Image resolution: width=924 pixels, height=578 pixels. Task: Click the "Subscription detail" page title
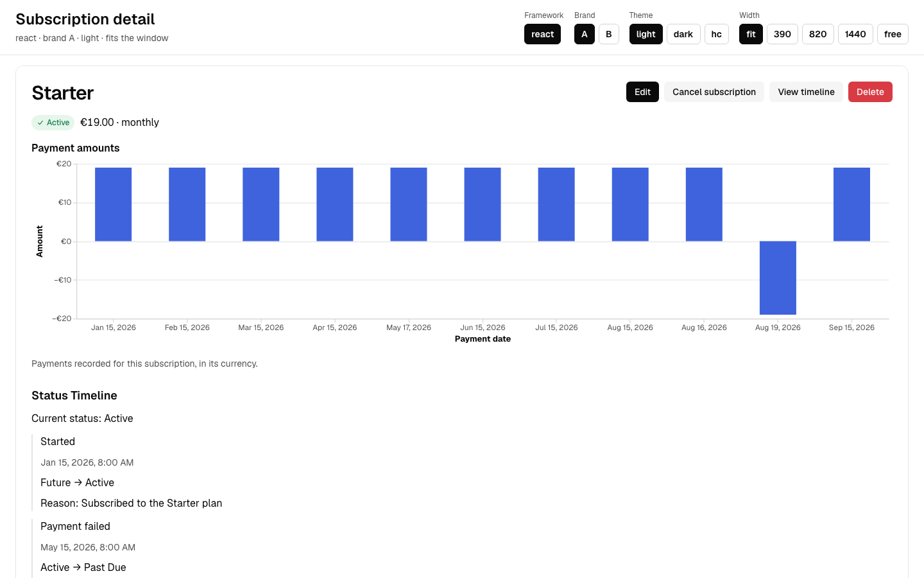pyautogui.click(x=85, y=19)
